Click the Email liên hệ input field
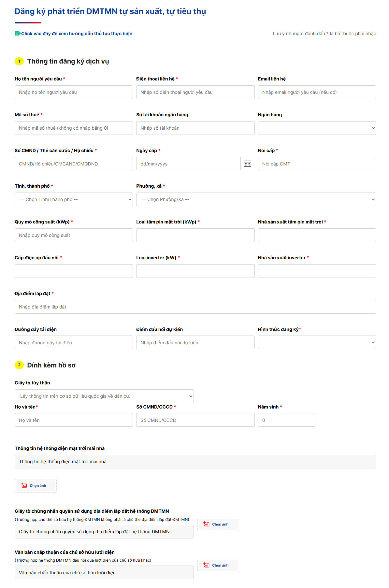The width and height of the screenshot is (389, 588). click(x=317, y=92)
